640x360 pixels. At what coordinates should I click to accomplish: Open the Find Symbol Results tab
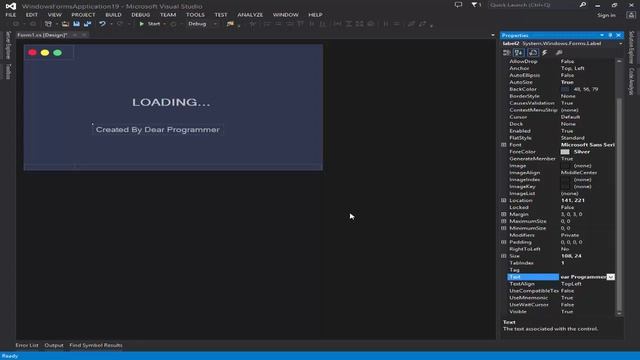(x=96, y=345)
